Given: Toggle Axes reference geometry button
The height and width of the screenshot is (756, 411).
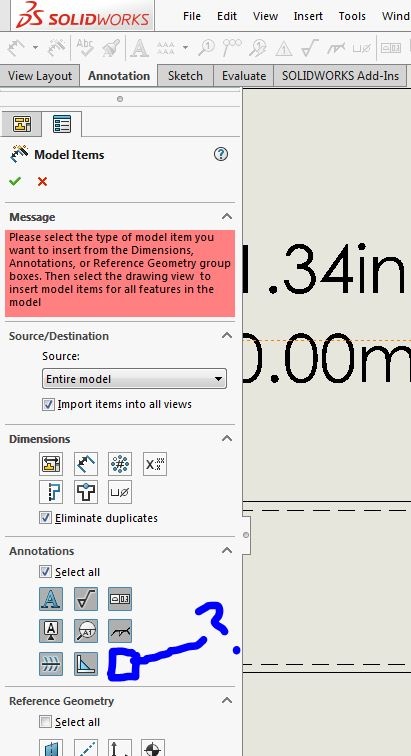Looking at the screenshot, I should [x=86, y=747].
